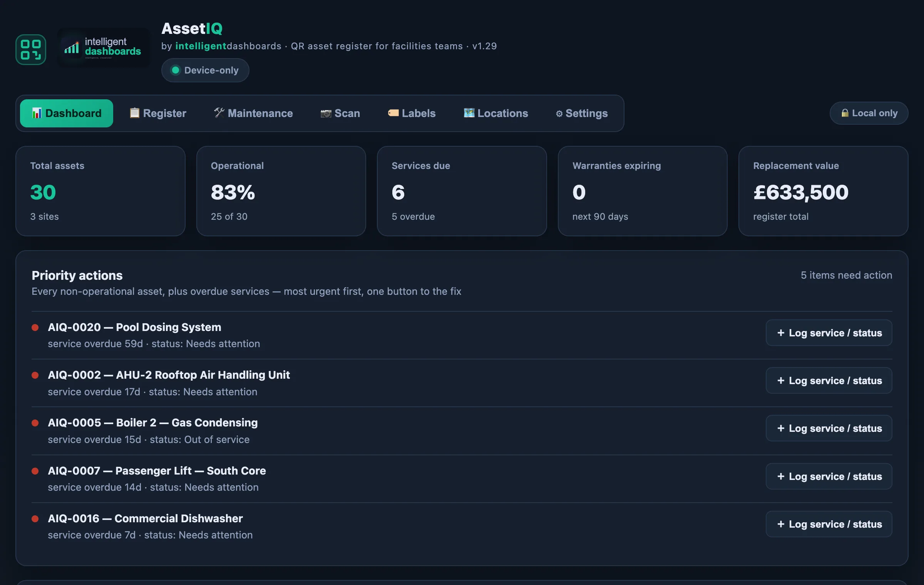The image size is (924, 585).
Task: Click the red dot beside AIQ-0002
Action: 35,375
